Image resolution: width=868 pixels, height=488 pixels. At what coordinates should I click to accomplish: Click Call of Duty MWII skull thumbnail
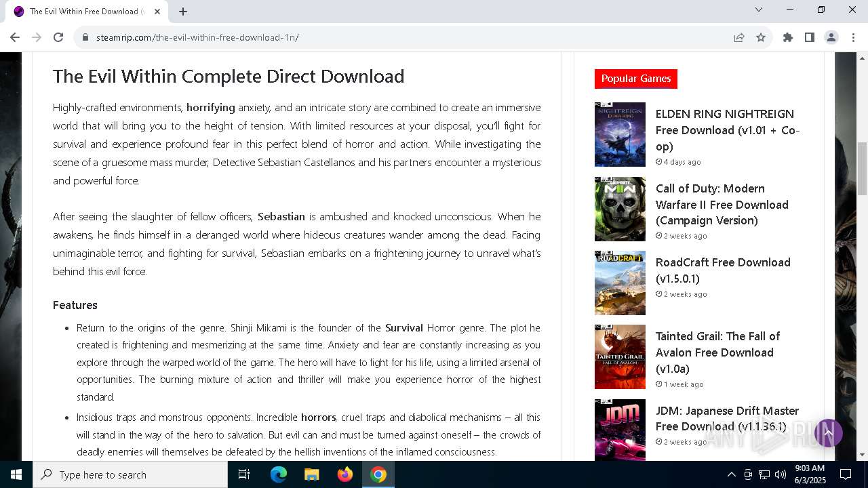620,209
